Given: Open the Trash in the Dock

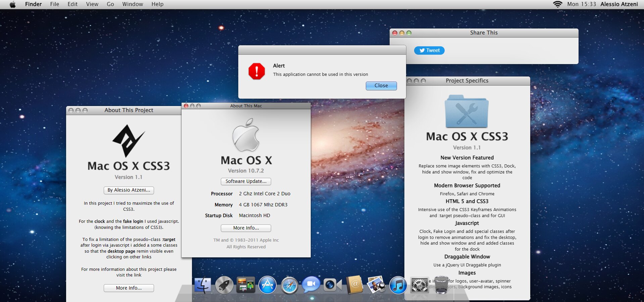Looking at the screenshot, I should [x=441, y=285].
